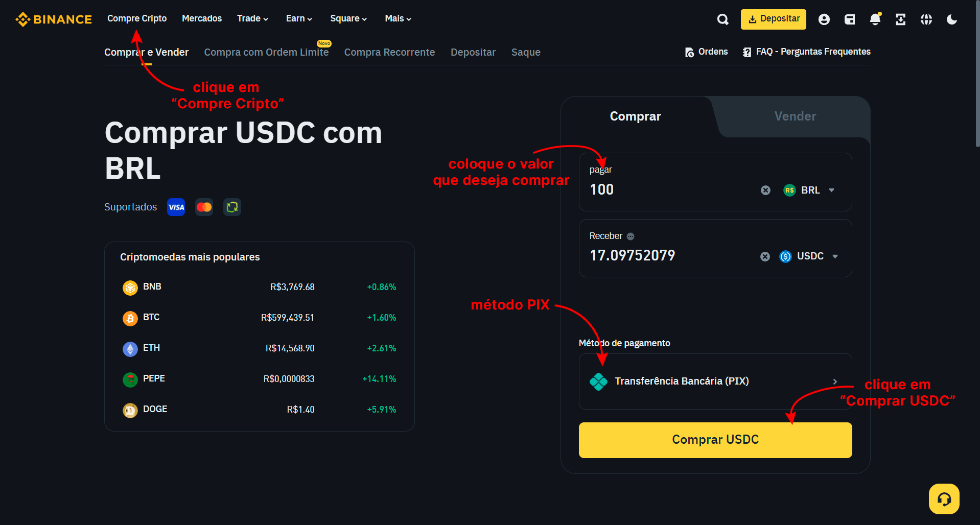Expand the USDC currency dropdown arrow
The image size is (980, 525).
[835, 256]
